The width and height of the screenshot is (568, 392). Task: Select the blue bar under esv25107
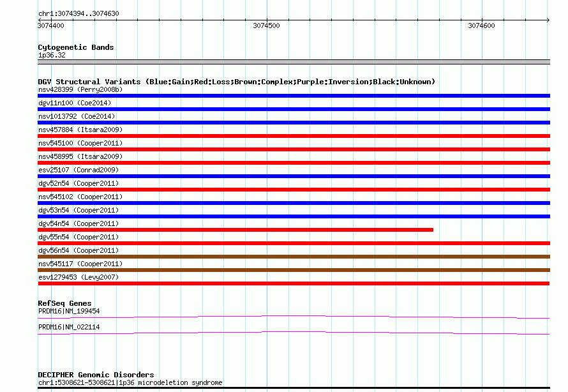[294, 176]
